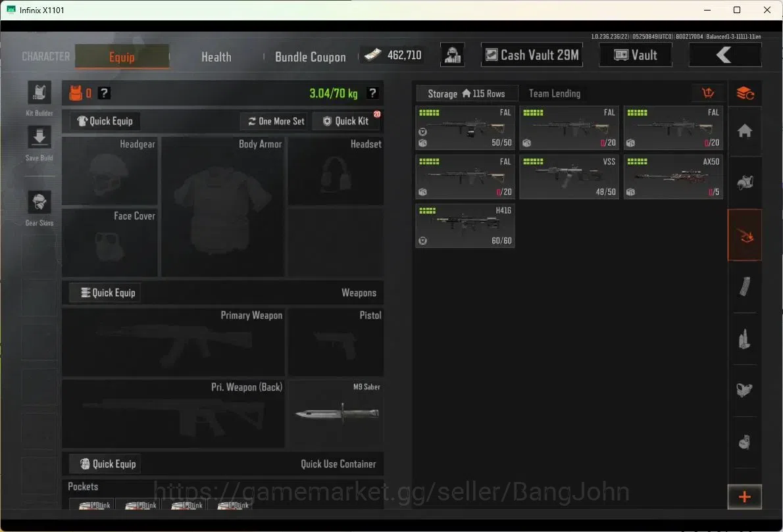Select the Headset slot
The width and height of the screenshot is (783, 532).
[336, 171]
